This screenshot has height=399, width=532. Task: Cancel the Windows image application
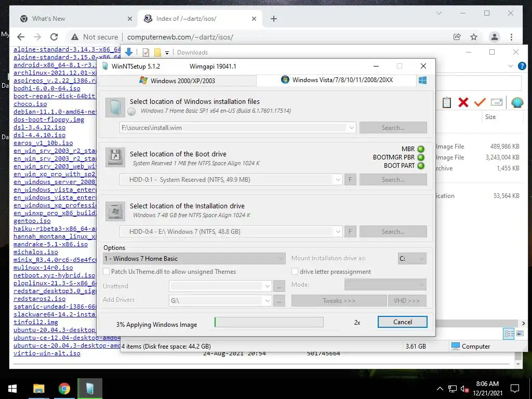pyautogui.click(x=403, y=322)
